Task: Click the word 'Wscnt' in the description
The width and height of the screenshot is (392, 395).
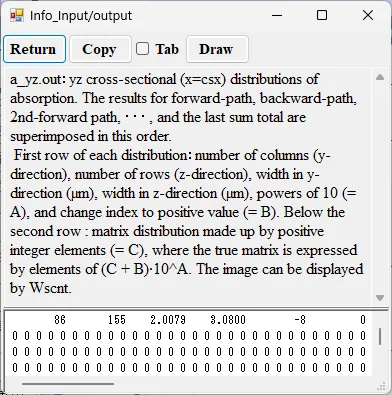Action: 49,288
